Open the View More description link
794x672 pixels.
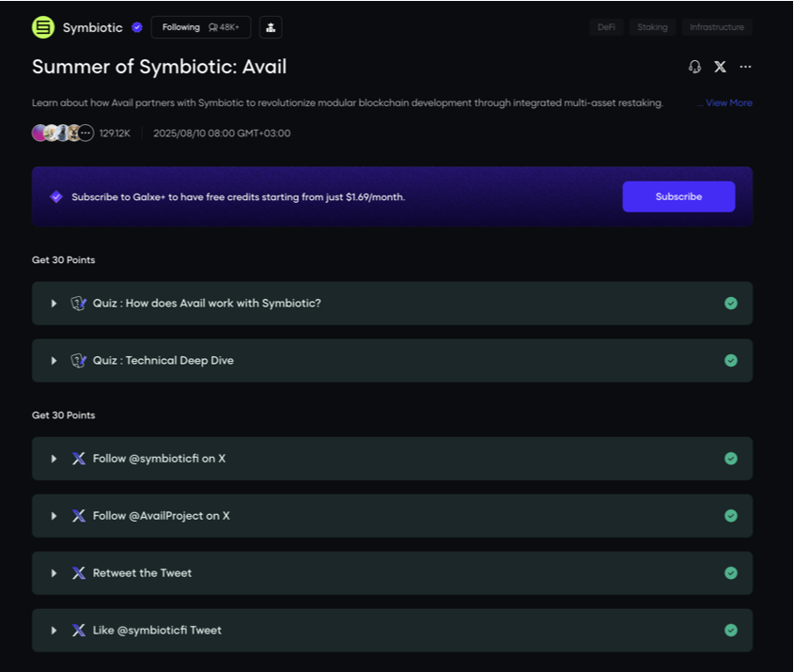pyautogui.click(x=725, y=102)
